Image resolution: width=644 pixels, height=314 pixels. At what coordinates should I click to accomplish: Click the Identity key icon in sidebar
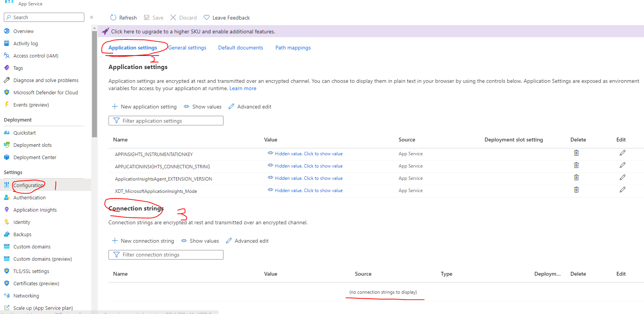pyautogui.click(x=7, y=222)
